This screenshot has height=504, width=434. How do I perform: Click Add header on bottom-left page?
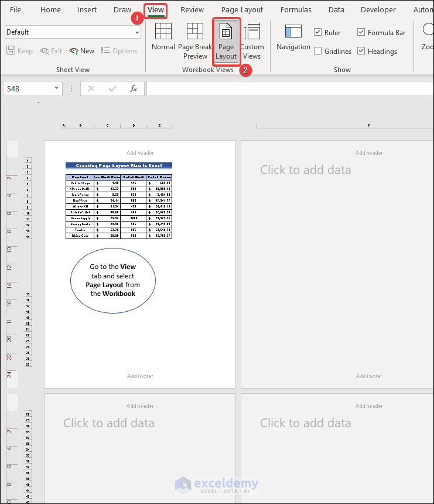pos(140,406)
